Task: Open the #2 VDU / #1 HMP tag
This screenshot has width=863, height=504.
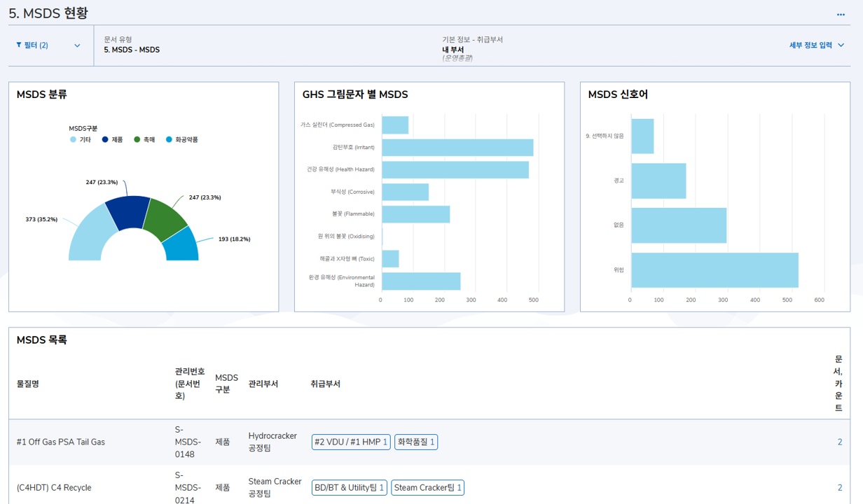Action: (351, 442)
